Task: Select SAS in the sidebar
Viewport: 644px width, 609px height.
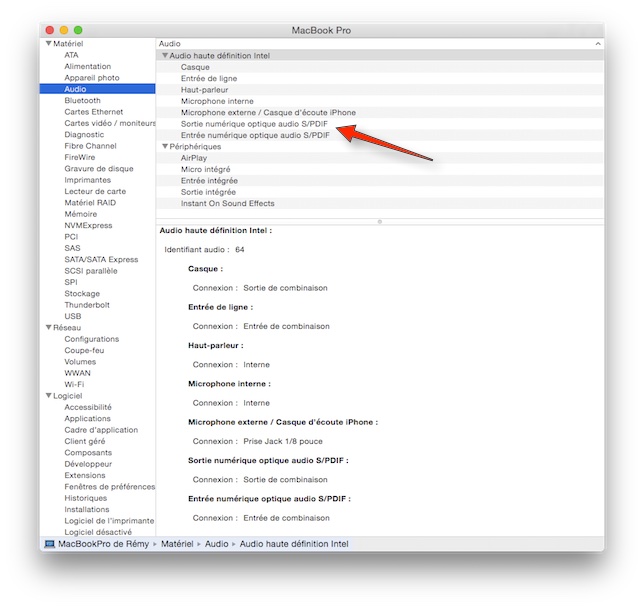Action: pos(72,248)
